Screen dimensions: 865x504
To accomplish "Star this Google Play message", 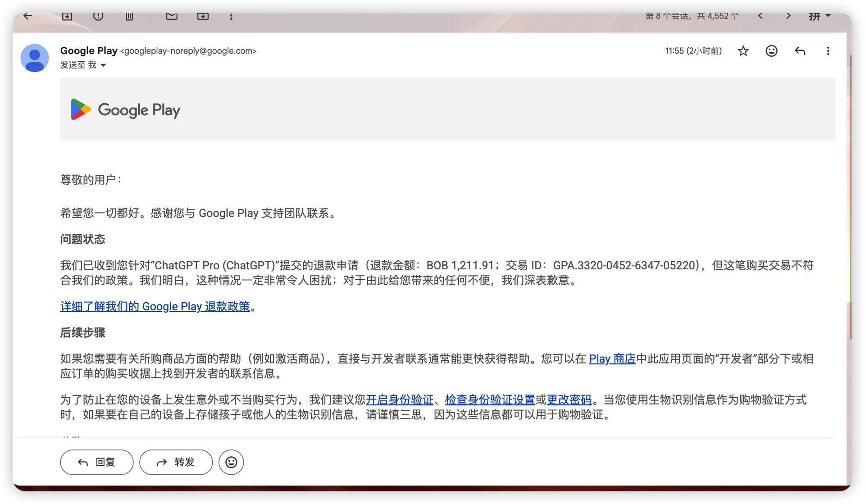I will 743,51.
